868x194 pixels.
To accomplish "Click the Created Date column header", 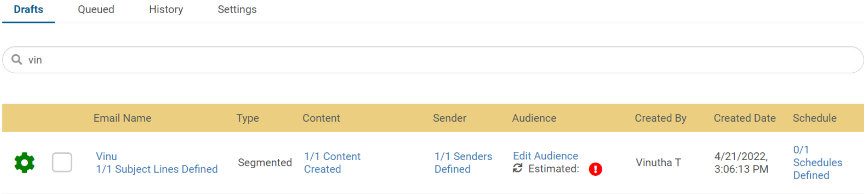I will point(745,118).
